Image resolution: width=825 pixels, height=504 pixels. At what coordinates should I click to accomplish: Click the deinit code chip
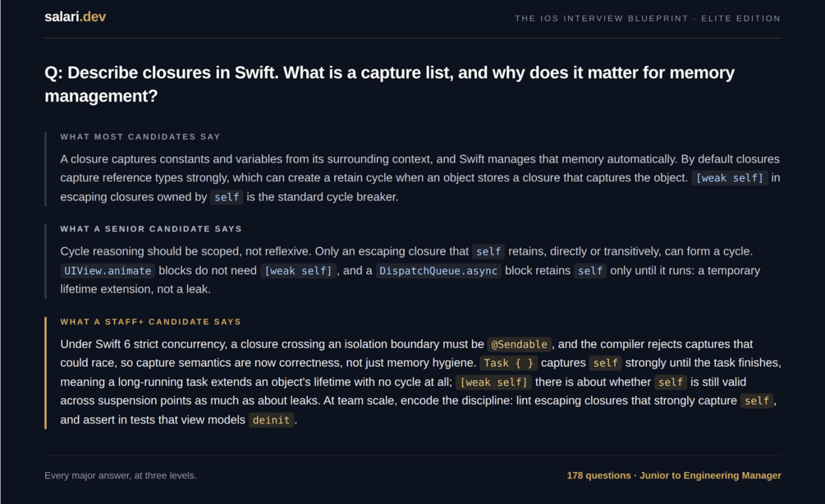[x=271, y=419]
